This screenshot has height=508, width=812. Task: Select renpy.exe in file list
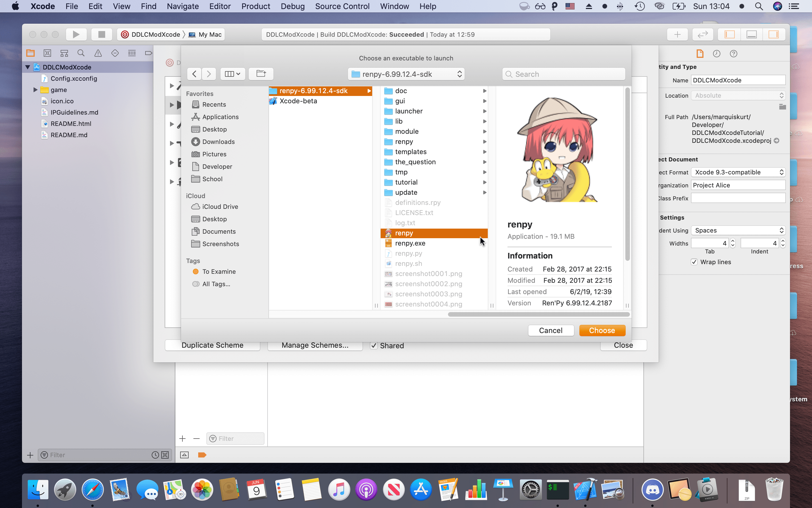434,243
